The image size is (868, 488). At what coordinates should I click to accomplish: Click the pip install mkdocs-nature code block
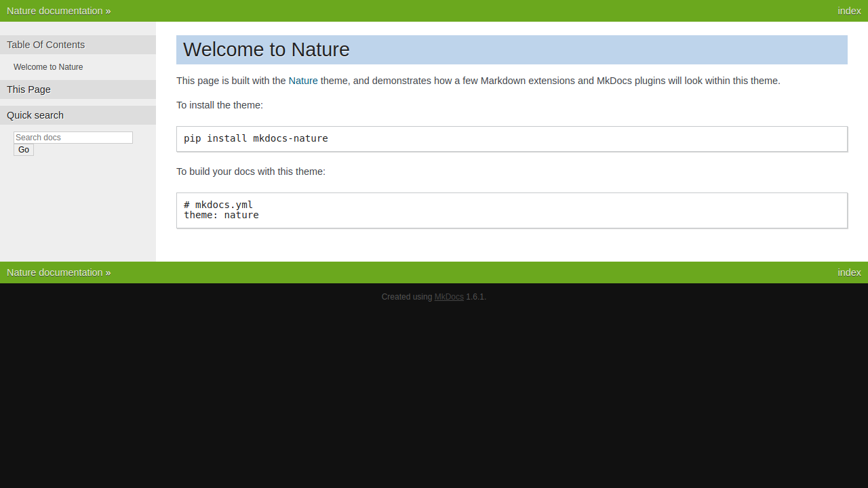coord(512,139)
